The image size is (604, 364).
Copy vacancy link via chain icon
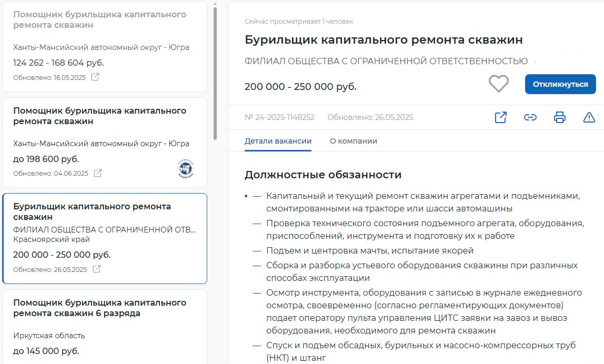pyautogui.click(x=530, y=117)
